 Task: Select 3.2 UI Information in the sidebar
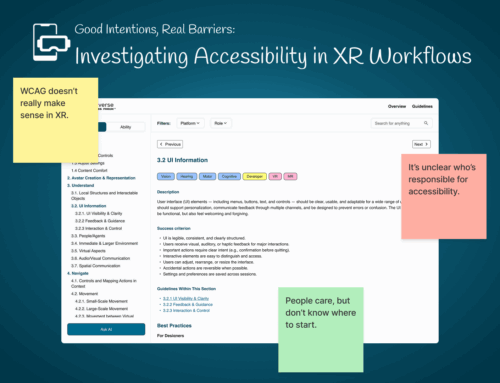point(89,206)
